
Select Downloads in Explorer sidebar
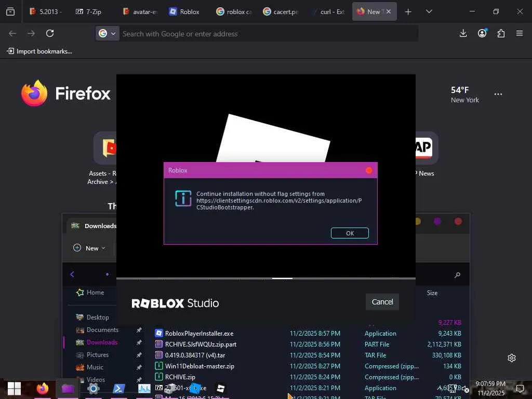tap(97, 342)
